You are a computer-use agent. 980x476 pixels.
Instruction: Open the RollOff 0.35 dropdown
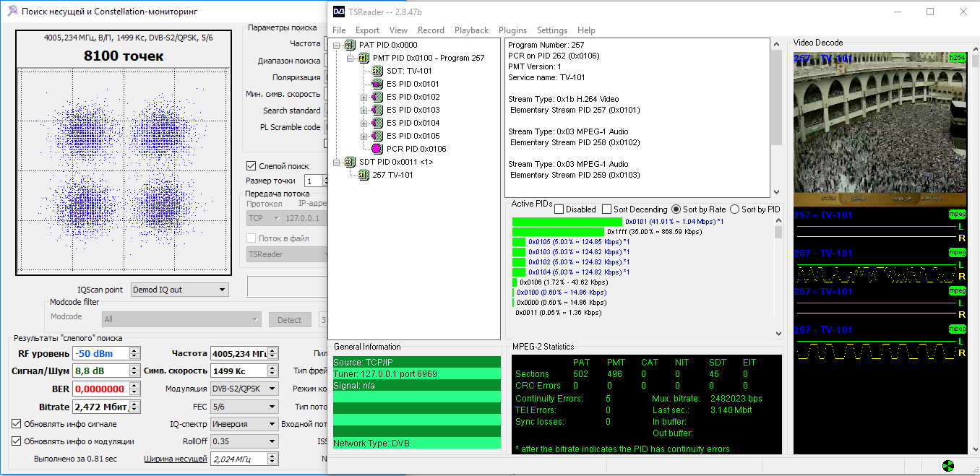pyautogui.click(x=244, y=441)
